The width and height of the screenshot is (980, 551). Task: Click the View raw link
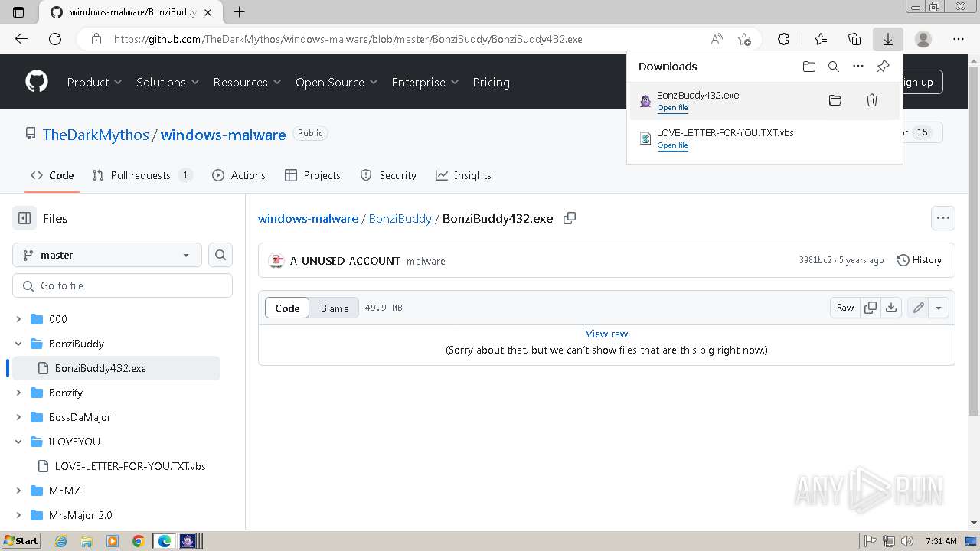tap(606, 334)
